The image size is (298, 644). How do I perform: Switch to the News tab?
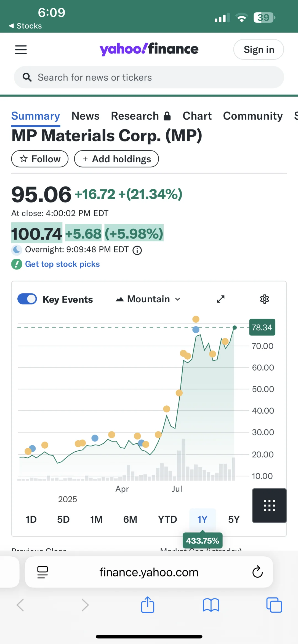(86, 116)
